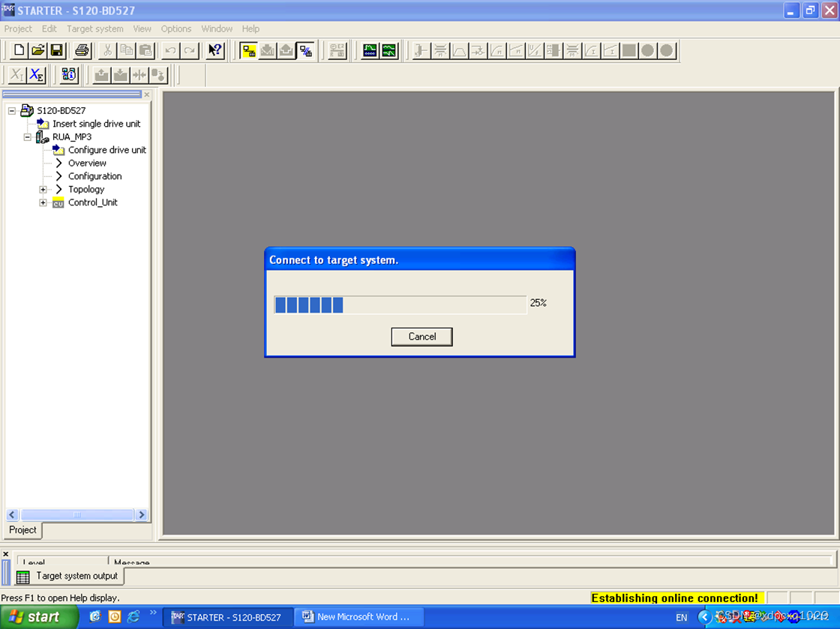
Task: Click the navigator horizontal scrollbar thumb
Action: coord(76,515)
